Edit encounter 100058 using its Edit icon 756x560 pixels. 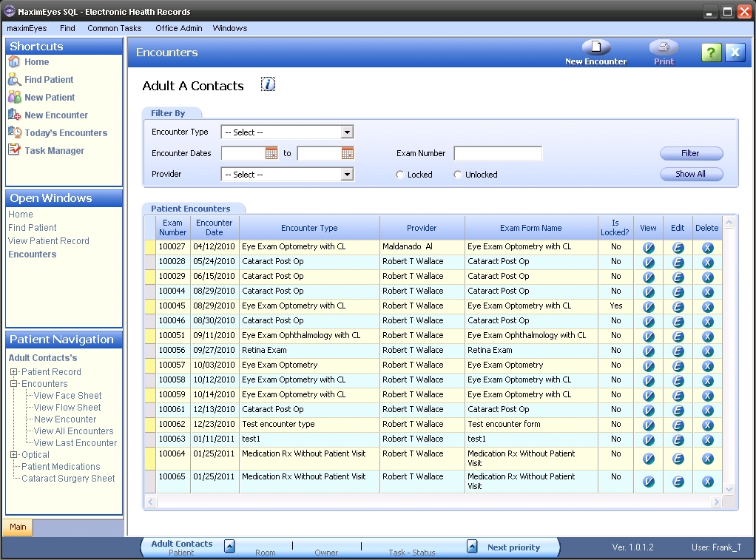click(x=678, y=381)
